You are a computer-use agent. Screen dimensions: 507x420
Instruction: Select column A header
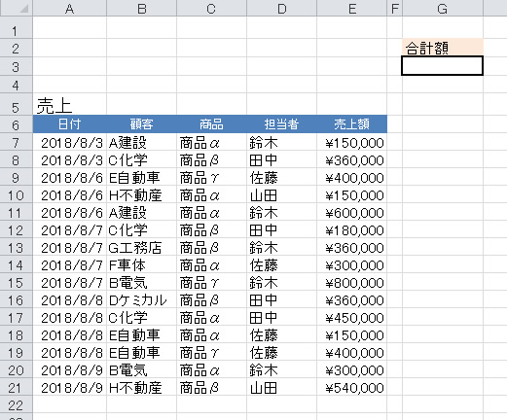coord(69,8)
